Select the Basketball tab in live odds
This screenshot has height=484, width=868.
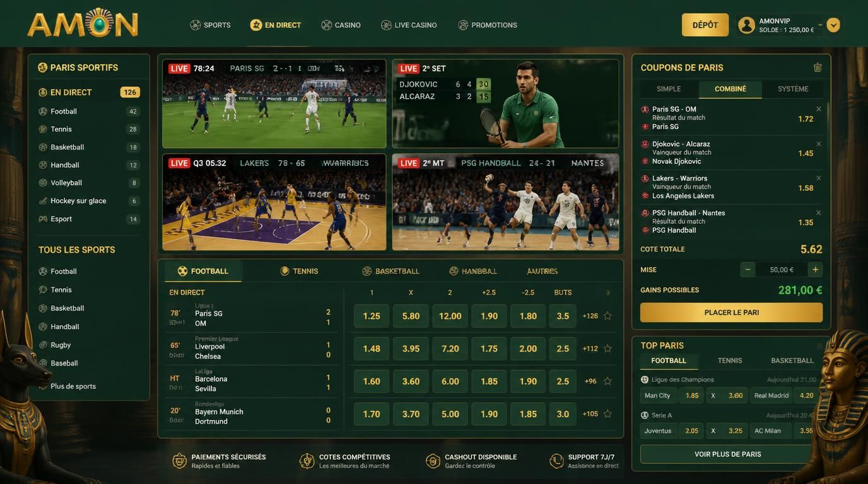[390, 271]
